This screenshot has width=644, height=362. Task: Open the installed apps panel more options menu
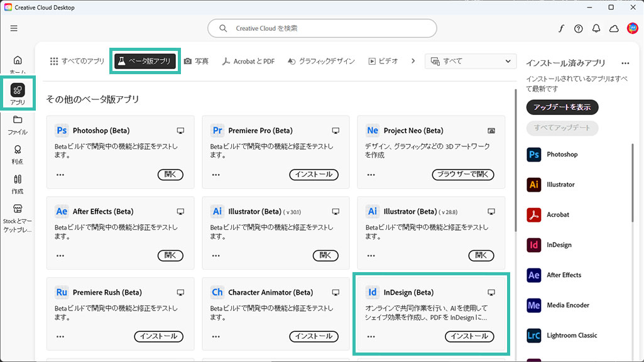click(x=625, y=63)
